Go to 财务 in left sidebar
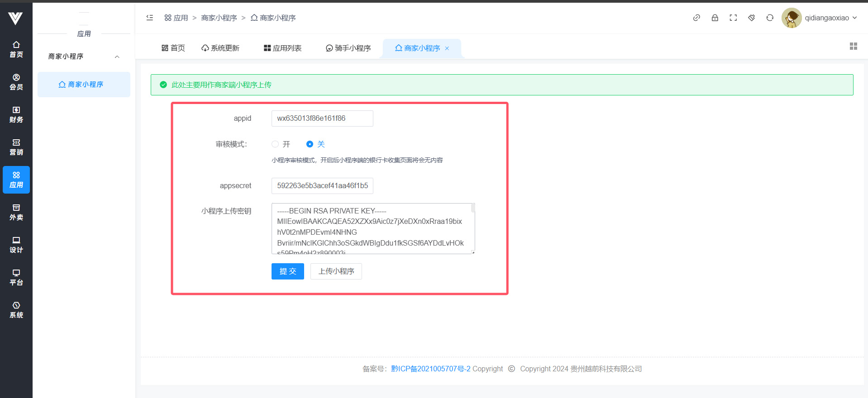Viewport: 868px width, 398px height. 16,114
